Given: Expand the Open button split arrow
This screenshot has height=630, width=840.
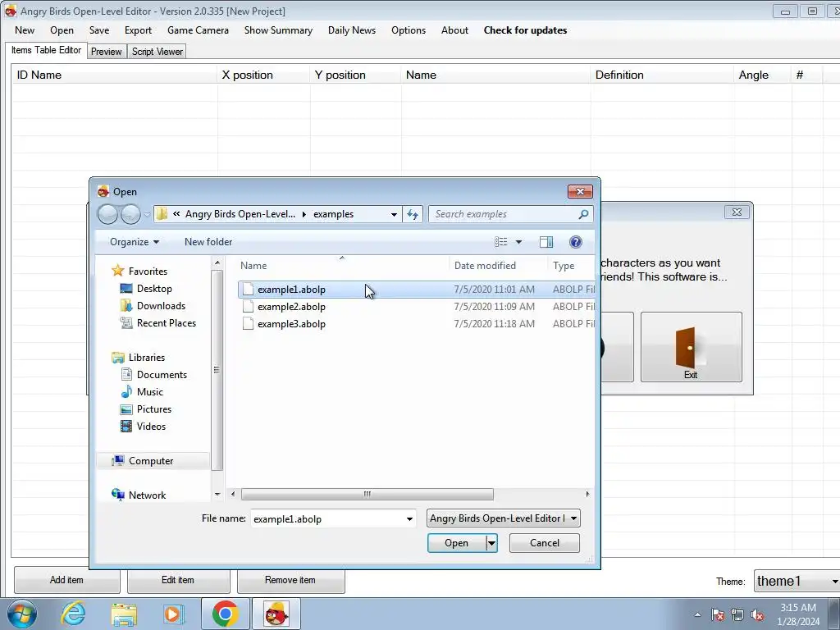Looking at the screenshot, I should 491,543.
